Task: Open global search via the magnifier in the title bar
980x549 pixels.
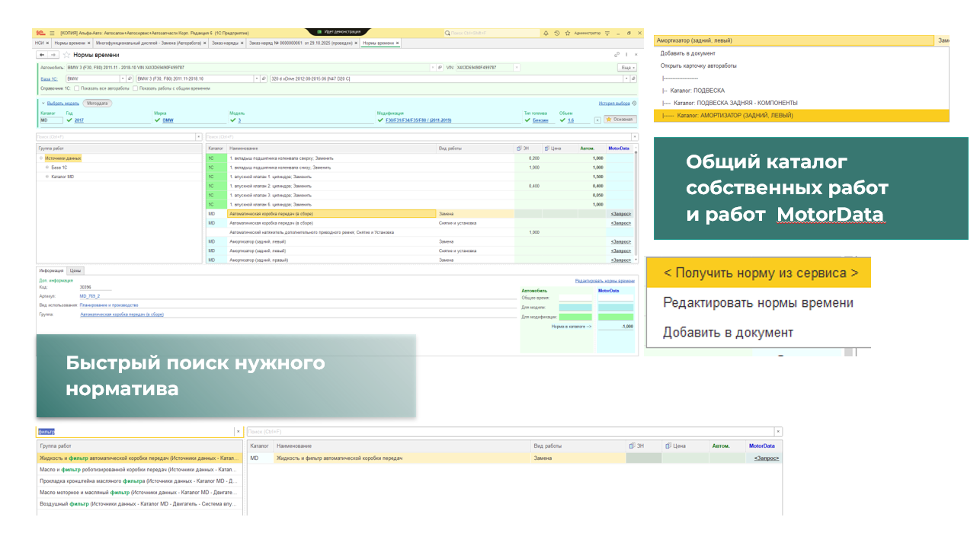Action: (x=446, y=33)
